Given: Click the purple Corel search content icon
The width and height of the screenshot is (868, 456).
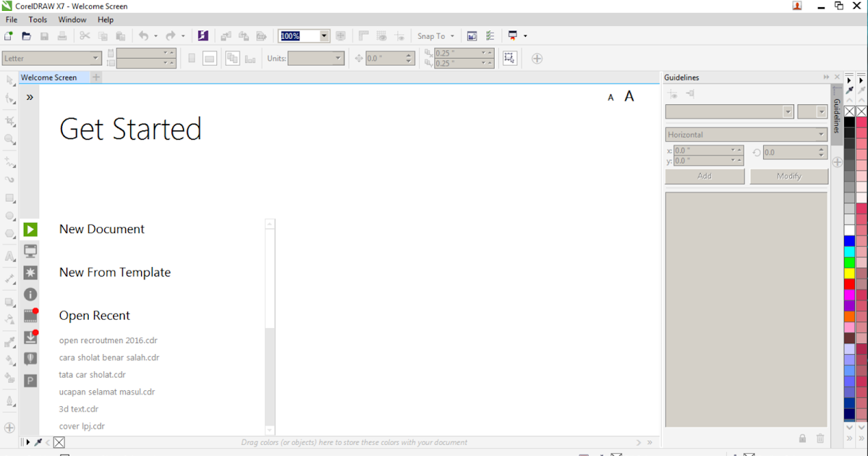Looking at the screenshot, I should [x=203, y=35].
